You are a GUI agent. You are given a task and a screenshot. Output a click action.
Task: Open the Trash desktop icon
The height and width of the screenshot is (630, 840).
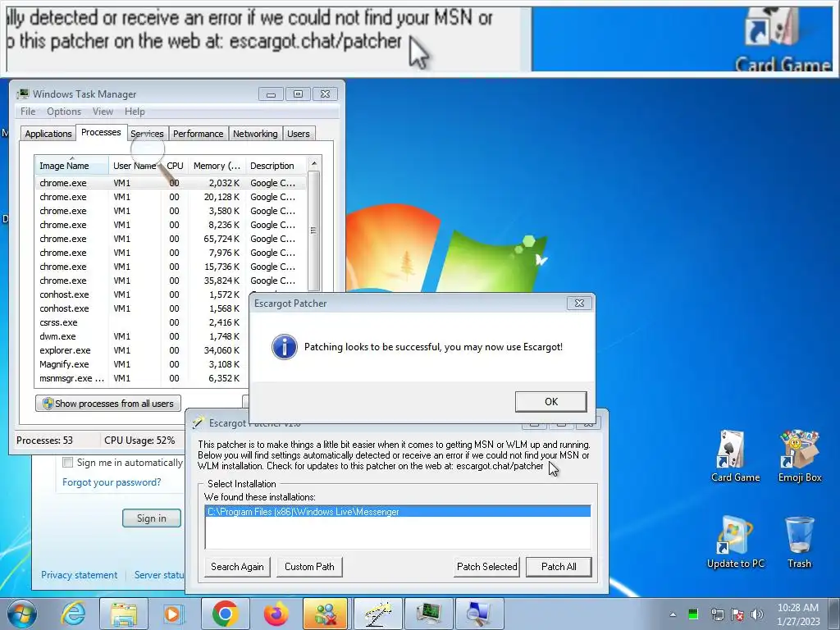click(799, 542)
